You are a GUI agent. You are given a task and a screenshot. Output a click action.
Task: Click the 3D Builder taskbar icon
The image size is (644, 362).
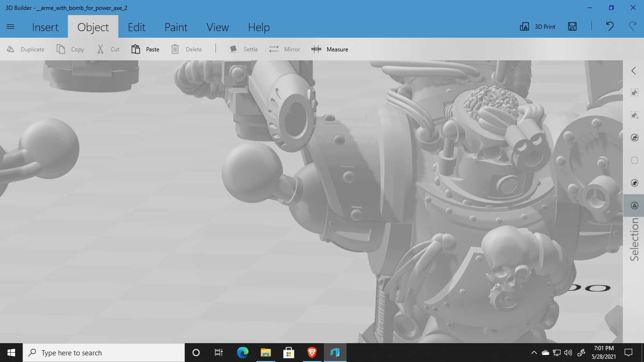[x=335, y=353]
